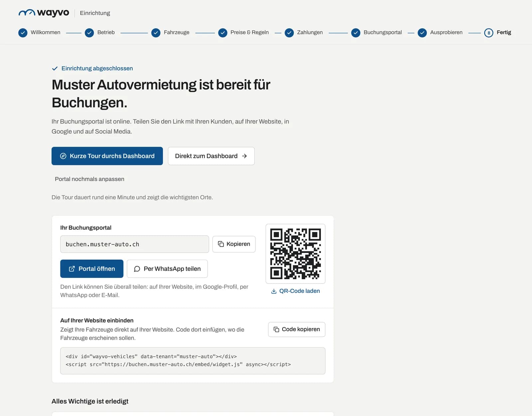Click the tour duration note text
The image size is (532, 416).
click(x=132, y=197)
